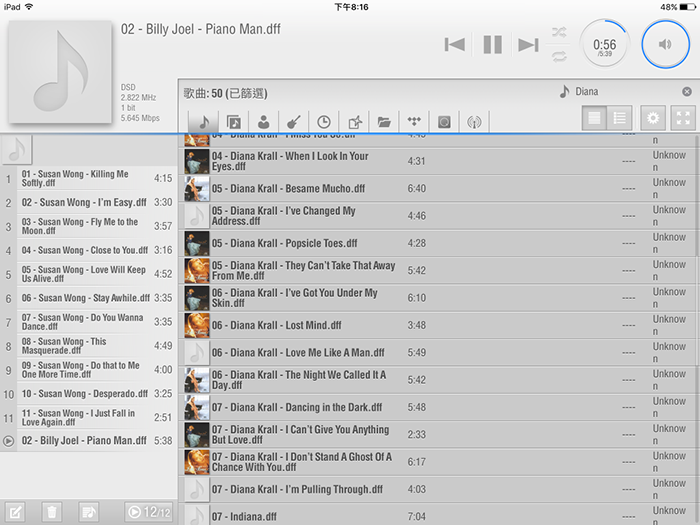Image resolution: width=700 pixels, height=525 pixels.
Task: Open the Qobuz streaming tab
Action: 444,121
